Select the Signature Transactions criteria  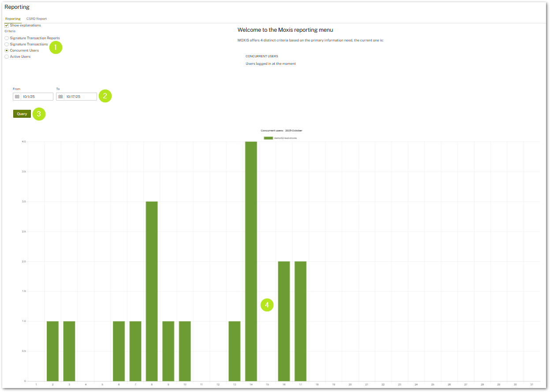[x=7, y=45]
